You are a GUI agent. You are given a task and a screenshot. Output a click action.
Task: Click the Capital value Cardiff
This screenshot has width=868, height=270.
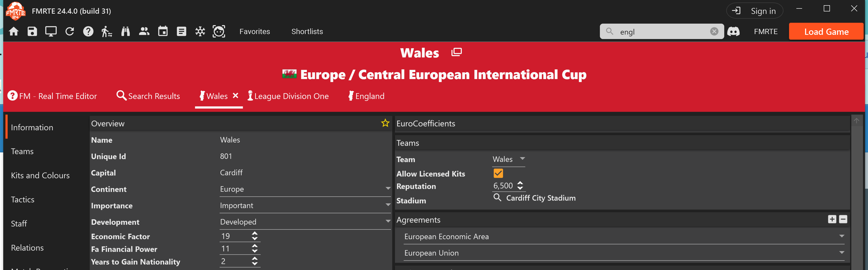tap(231, 173)
